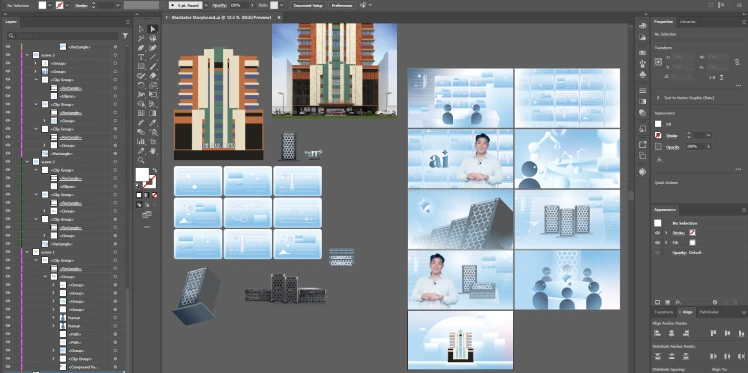This screenshot has height=373, width=748.
Task: Toggle Stroke visibility eye in Appearance panel
Action: [x=658, y=233]
